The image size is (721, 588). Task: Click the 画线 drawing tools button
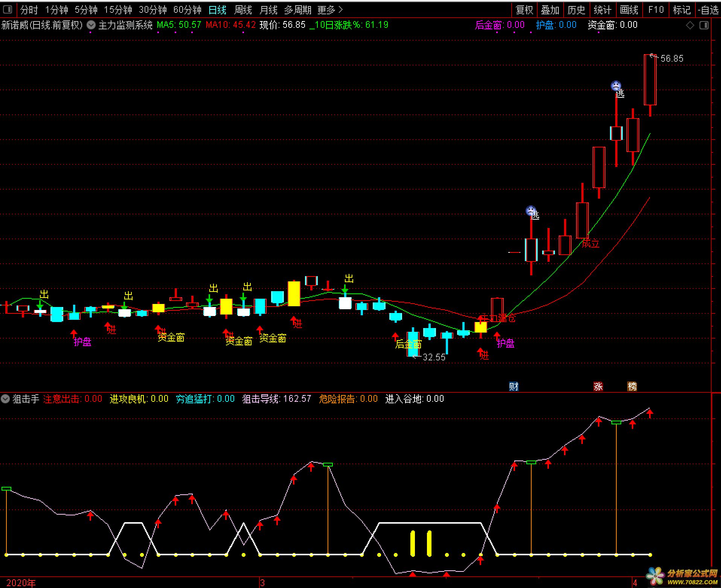click(629, 10)
